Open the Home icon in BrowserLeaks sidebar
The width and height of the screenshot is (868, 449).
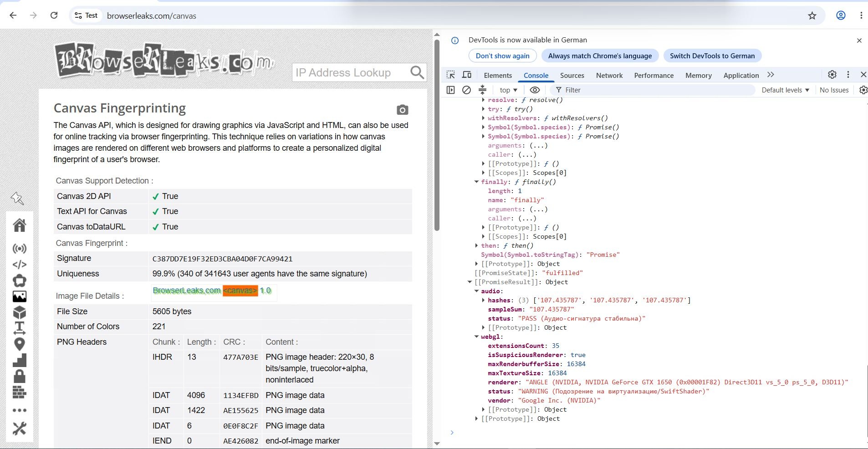point(20,225)
